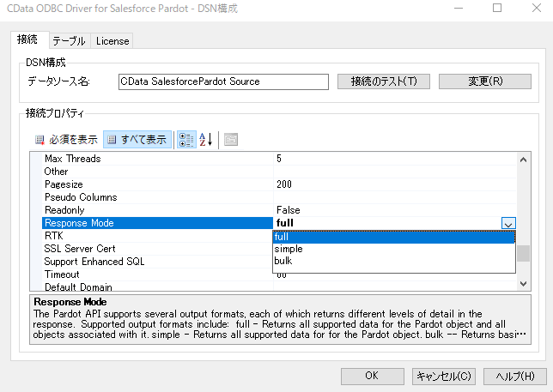The height and width of the screenshot is (392, 553).
Task: Close the DSN configuration window
Action: 537,8
